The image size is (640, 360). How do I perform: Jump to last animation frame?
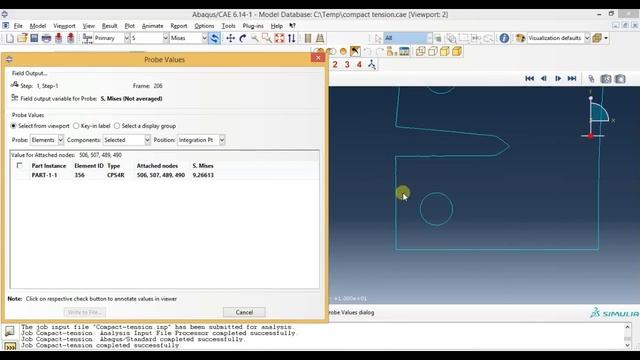click(572, 78)
